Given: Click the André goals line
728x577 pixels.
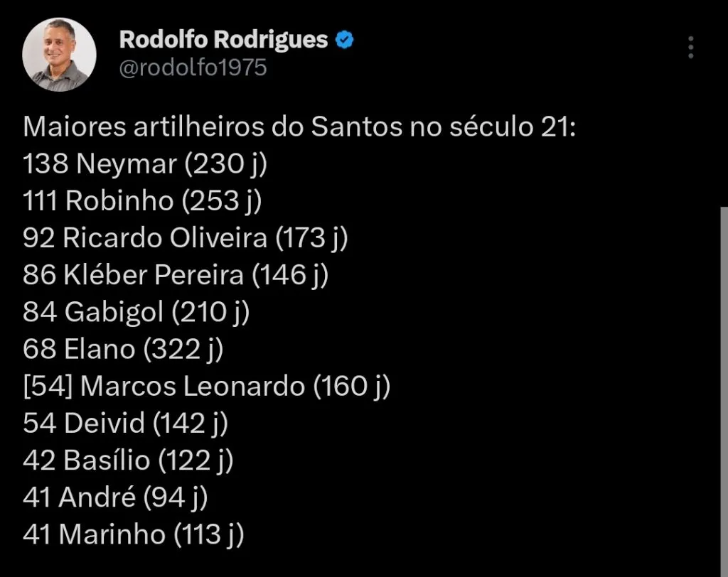Looking at the screenshot, I should (x=116, y=497).
